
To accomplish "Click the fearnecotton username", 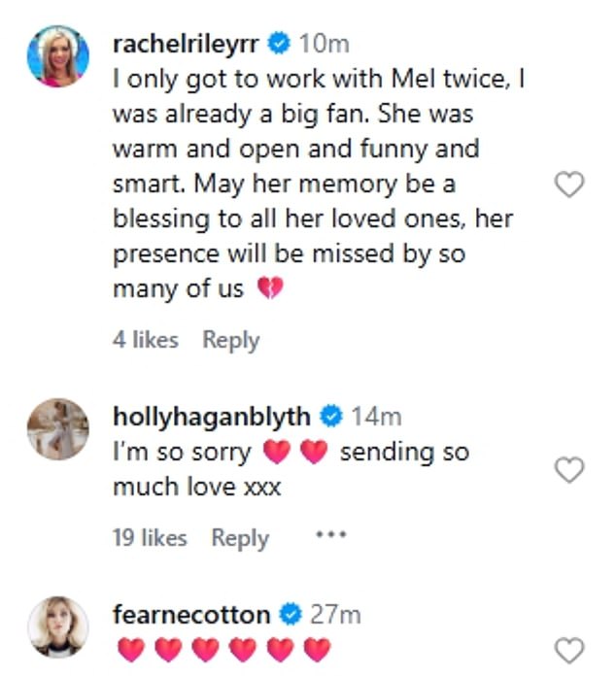I will (191, 615).
